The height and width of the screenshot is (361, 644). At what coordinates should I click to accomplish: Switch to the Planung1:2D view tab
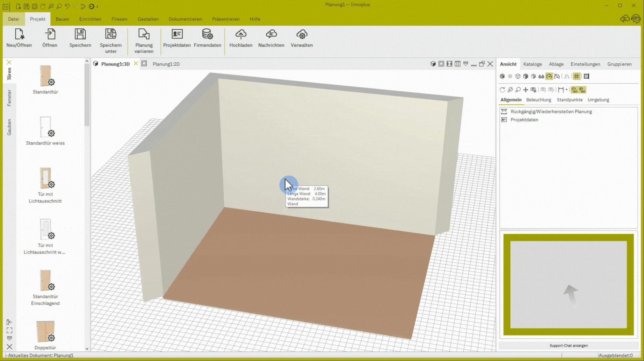coord(166,64)
